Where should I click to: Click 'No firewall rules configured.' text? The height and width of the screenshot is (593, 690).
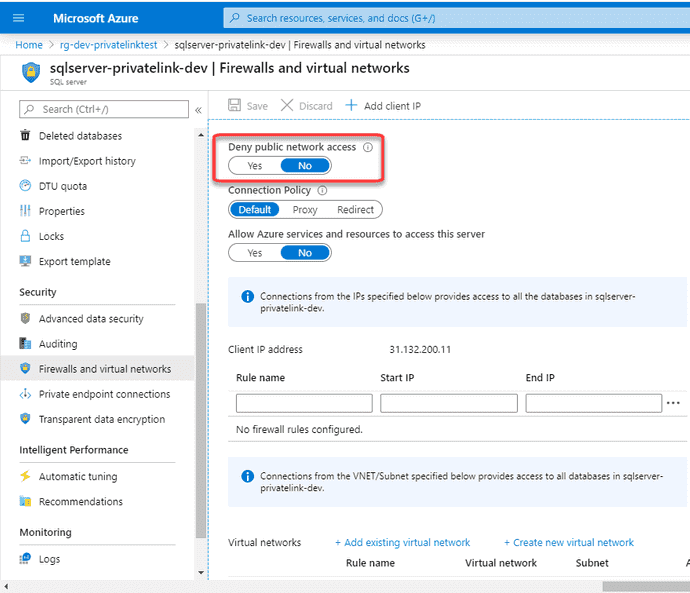pos(299,429)
